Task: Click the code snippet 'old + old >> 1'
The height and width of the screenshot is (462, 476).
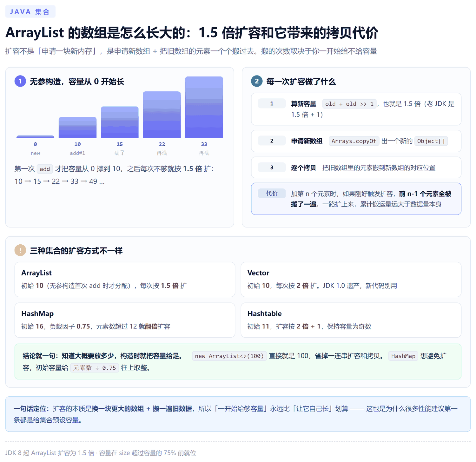Action: [x=349, y=104]
